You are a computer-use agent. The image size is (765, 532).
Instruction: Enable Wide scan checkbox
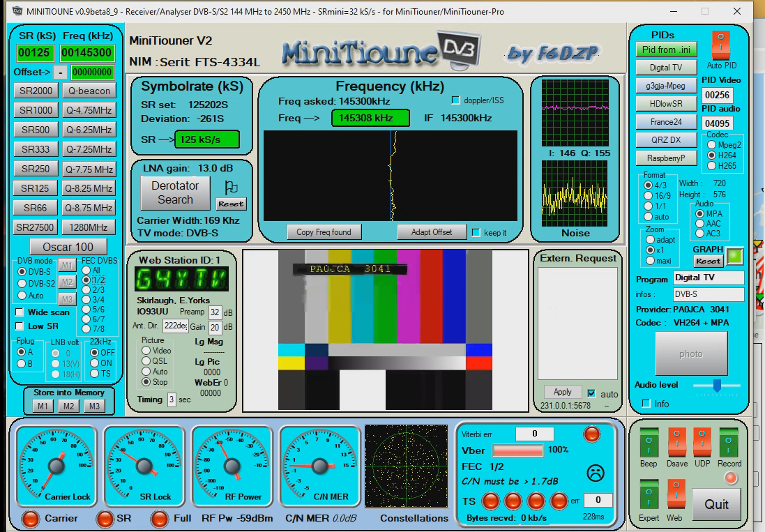click(x=20, y=312)
